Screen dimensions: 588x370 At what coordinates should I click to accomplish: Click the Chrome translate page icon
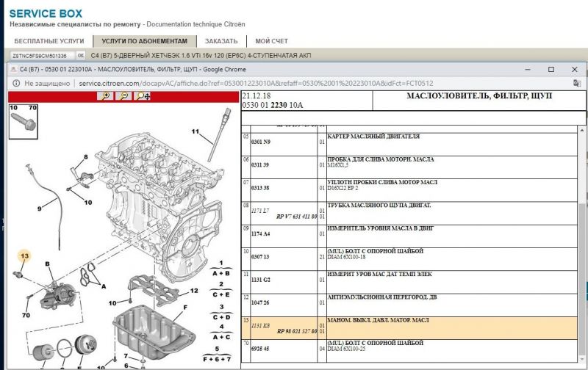pyautogui.click(x=577, y=84)
